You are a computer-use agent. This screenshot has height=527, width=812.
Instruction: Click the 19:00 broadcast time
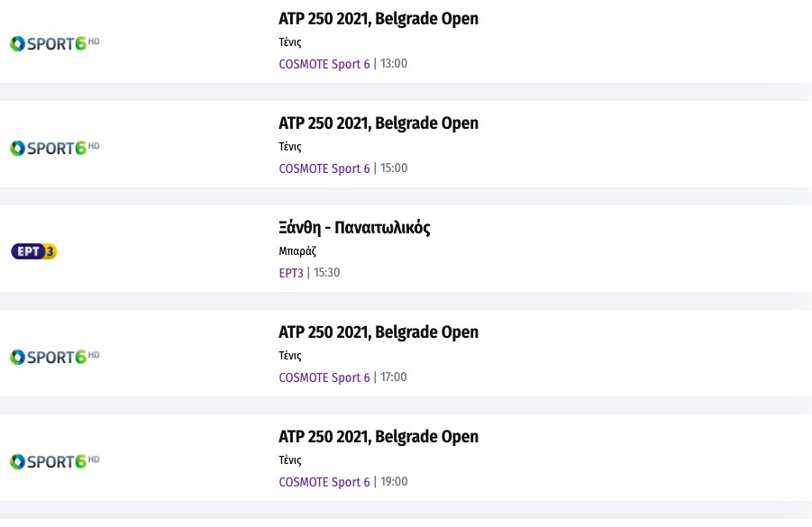coord(394,482)
